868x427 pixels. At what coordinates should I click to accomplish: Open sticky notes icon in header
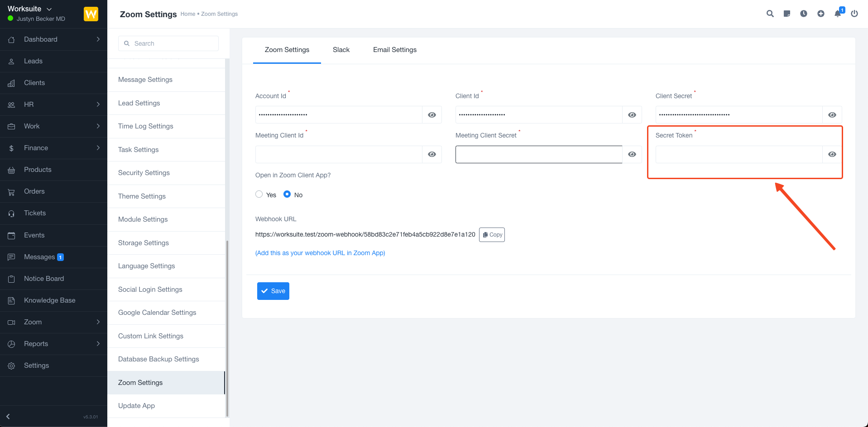pos(787,14)
